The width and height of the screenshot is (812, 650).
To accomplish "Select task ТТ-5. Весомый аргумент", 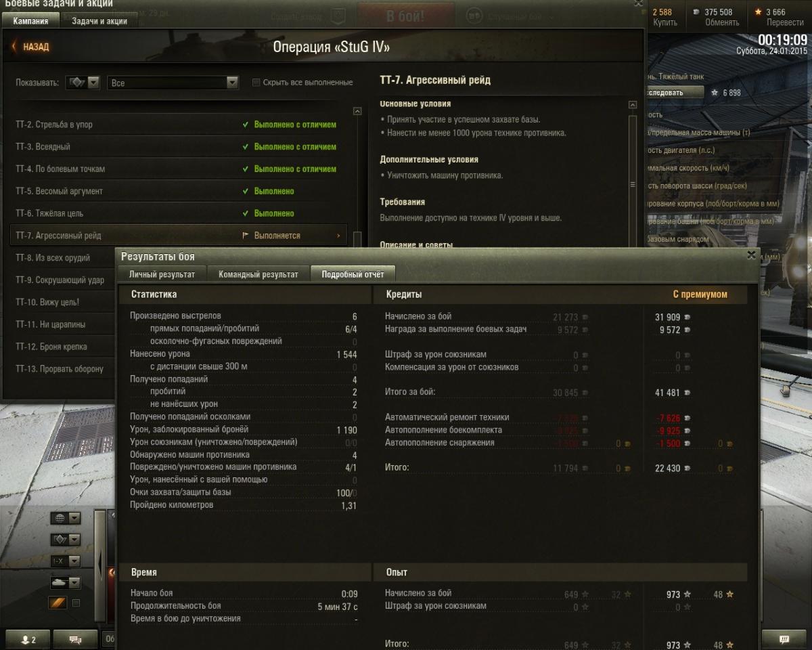I will tap(179, 192).
